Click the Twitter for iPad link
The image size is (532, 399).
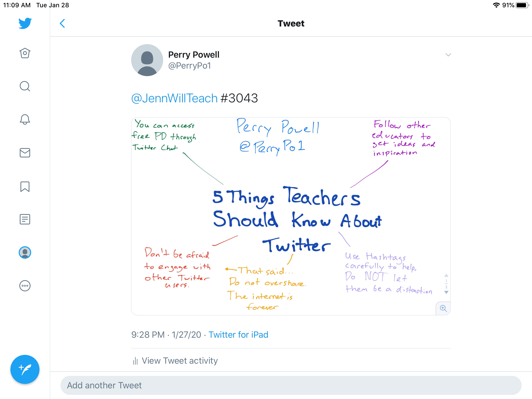point(238,335)
